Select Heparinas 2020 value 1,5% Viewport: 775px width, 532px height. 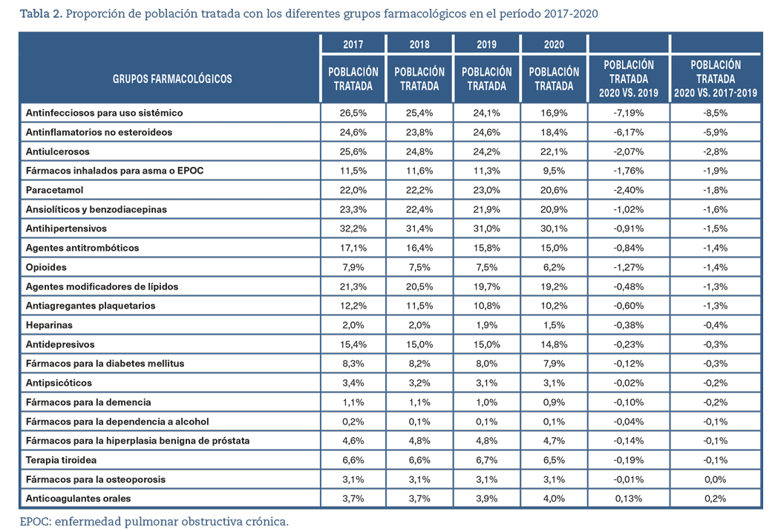tap(554, 325)
